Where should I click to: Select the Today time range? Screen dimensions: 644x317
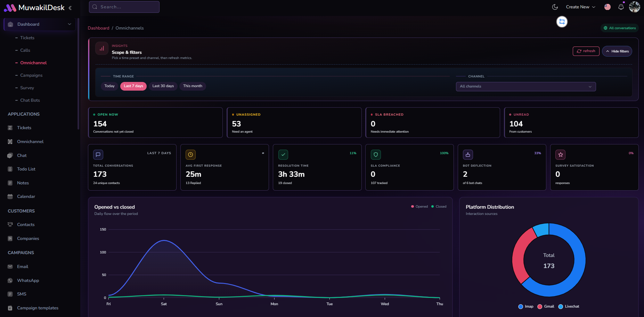pos(109,86)
